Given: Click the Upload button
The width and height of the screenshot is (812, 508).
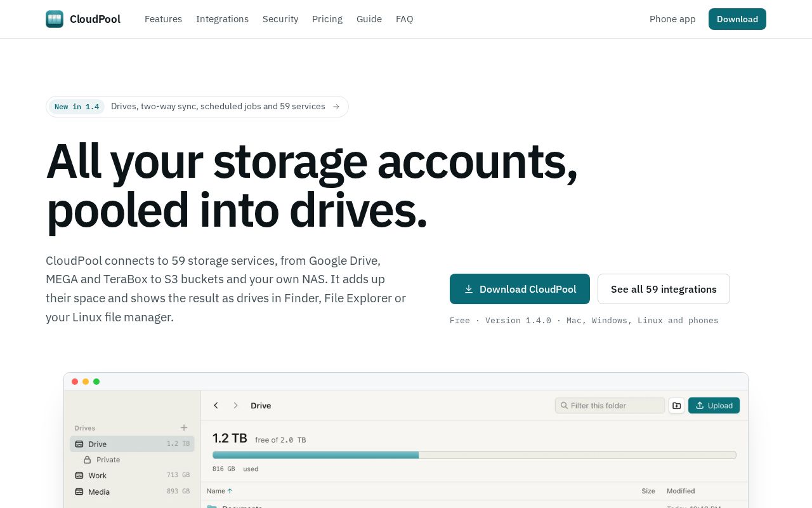Looking at the screenshot, I should 714,405.
